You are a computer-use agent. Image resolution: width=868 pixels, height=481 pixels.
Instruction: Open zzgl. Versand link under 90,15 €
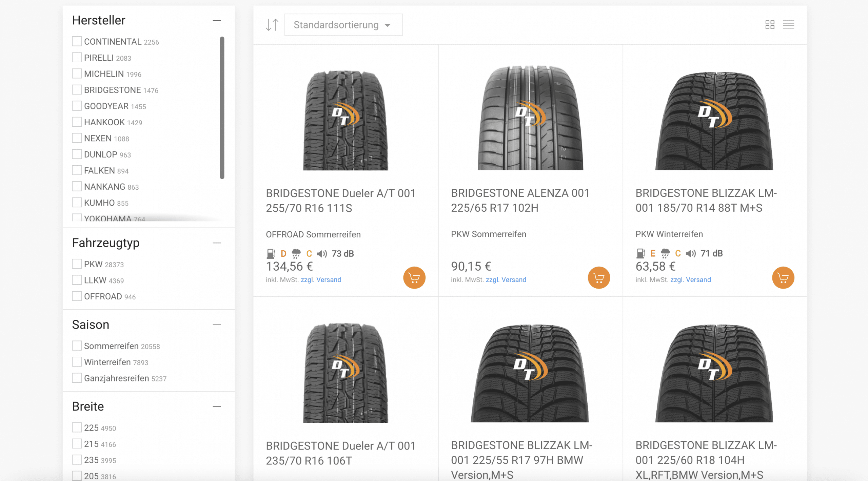click(506, 280)
